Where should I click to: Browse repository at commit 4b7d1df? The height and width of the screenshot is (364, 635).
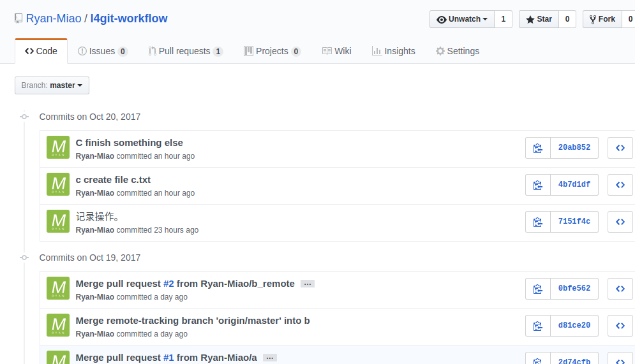pyautogui.click(x=620, y=185)
